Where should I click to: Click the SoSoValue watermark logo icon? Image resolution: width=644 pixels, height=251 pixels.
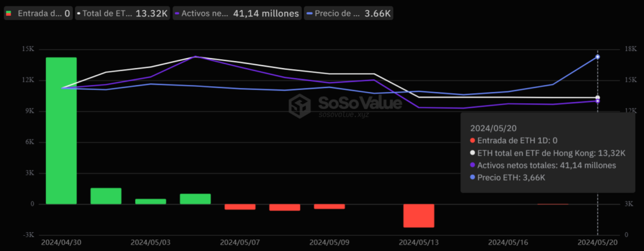coord(300,105)
